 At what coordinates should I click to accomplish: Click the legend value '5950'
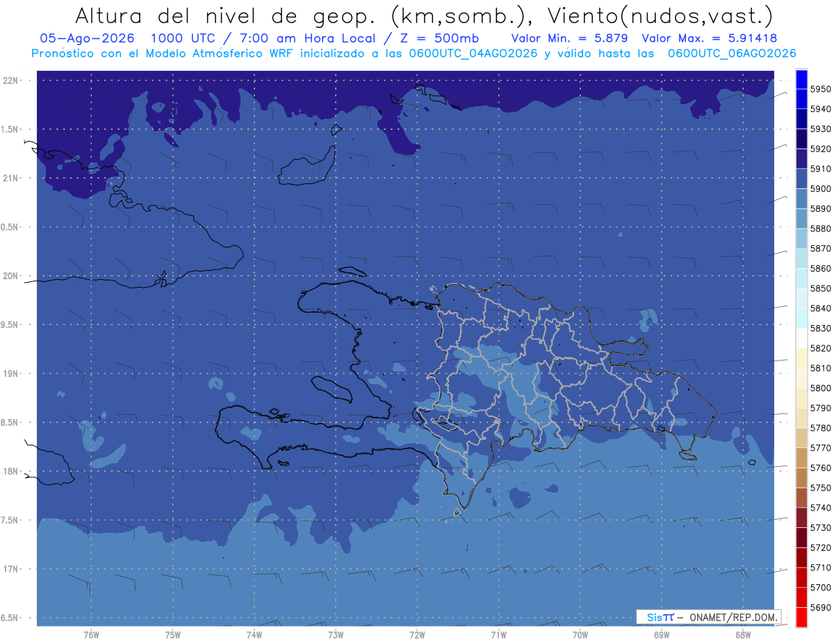[x=820, y=89]
